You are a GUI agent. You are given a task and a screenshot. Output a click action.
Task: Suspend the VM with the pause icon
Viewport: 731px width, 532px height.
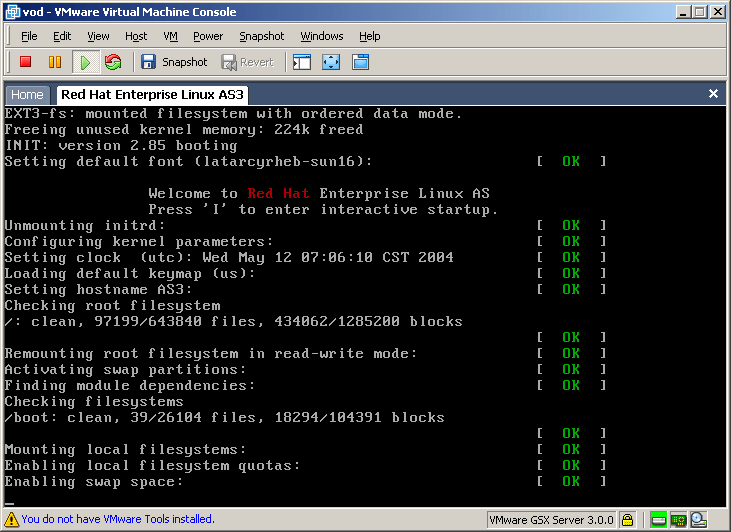pos(55,62)
